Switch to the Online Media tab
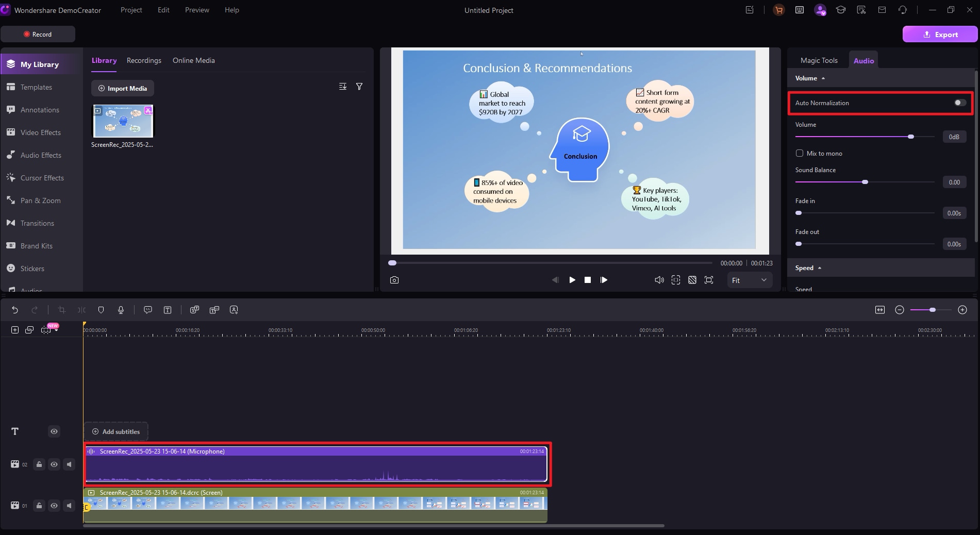 coord(194,60)
